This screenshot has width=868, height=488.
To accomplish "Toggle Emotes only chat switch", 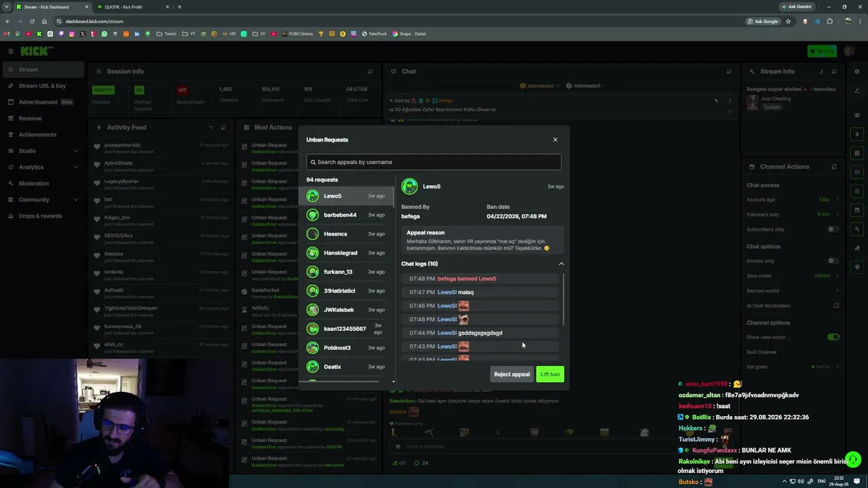I will [833, 261].
